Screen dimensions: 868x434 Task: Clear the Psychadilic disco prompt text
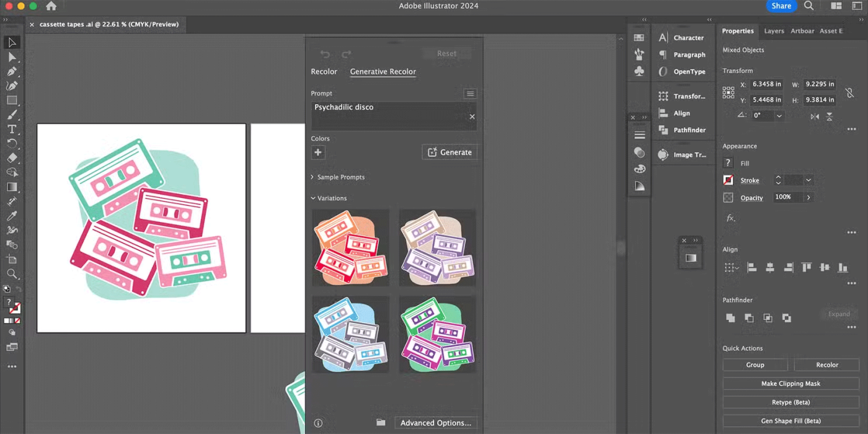coord(472,117)
